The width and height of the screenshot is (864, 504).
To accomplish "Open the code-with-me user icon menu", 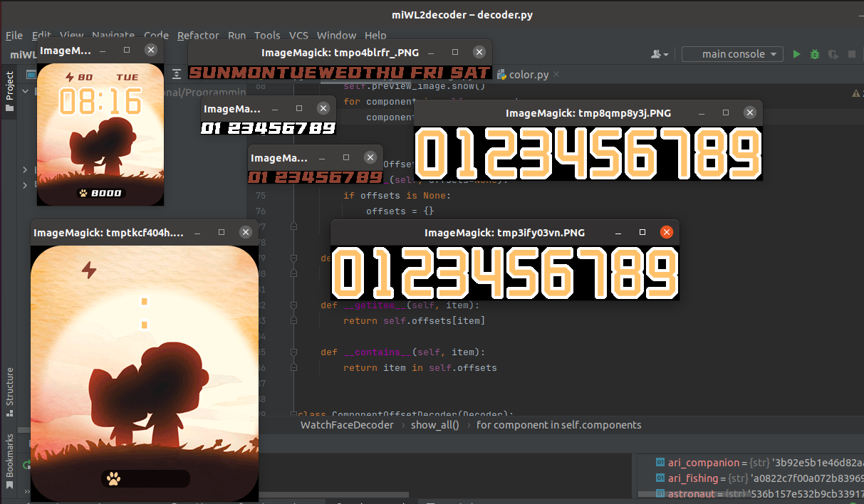I will pos(660,54).
